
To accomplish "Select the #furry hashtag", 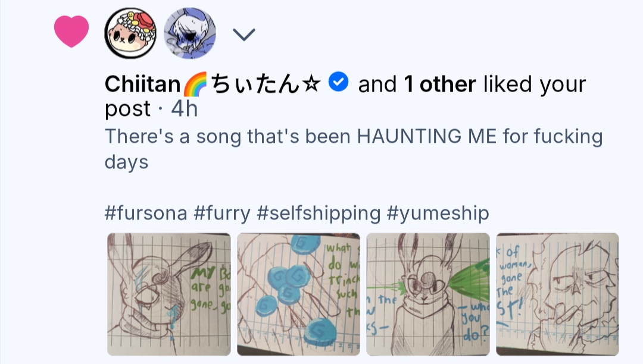I will click(222, 212).
